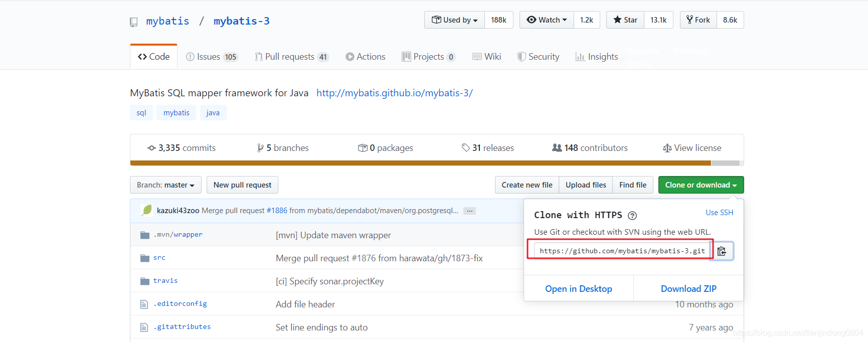Open the 8.6k forks count
The height and width of the screenshot is (342, 868).
(x=730, y=20)
